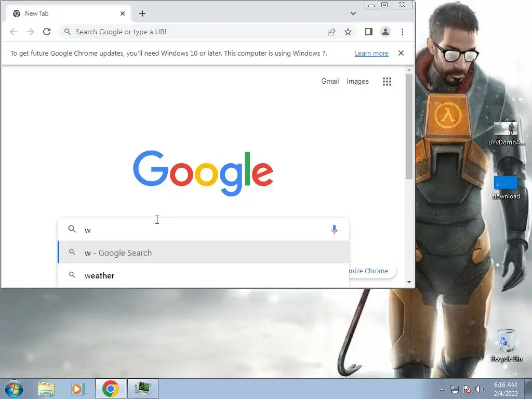
Task: Click the address bar URL field
Action: pyautogui.click(x=194, y=32)
